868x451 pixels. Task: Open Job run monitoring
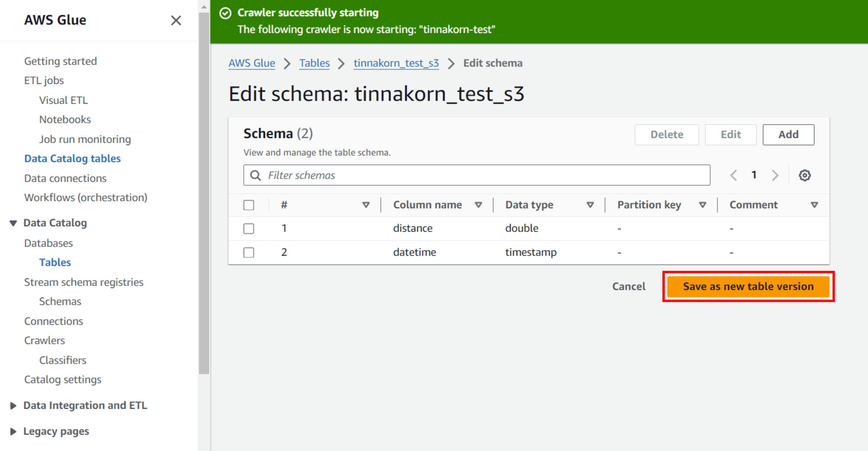coord(85,139)
